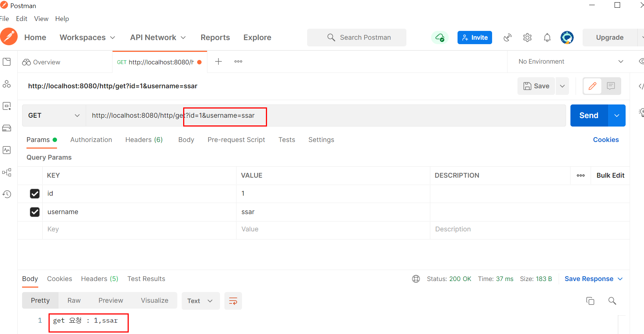Open the Flows sidebar icon
This screenshot has height=334, width=644.
tap(7, 172)
